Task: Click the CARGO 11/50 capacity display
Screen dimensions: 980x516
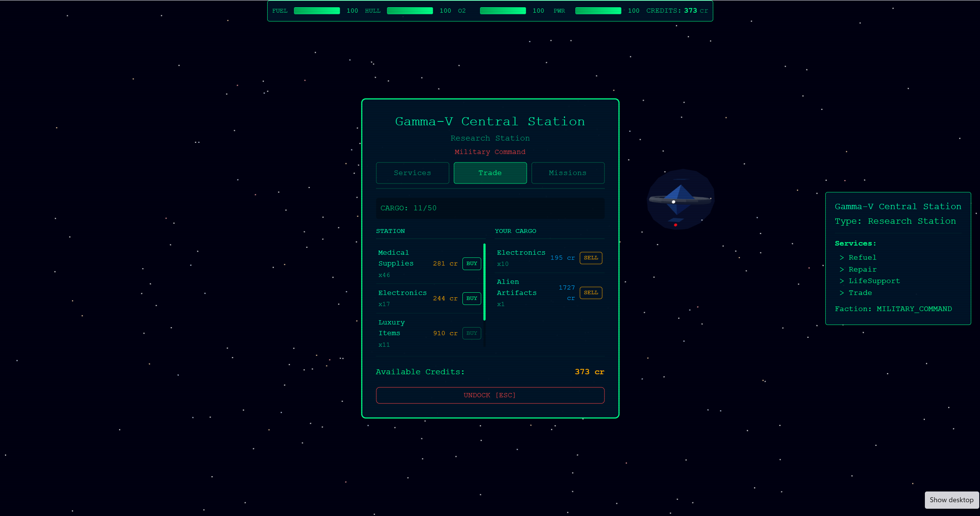Action: [408, 208]
